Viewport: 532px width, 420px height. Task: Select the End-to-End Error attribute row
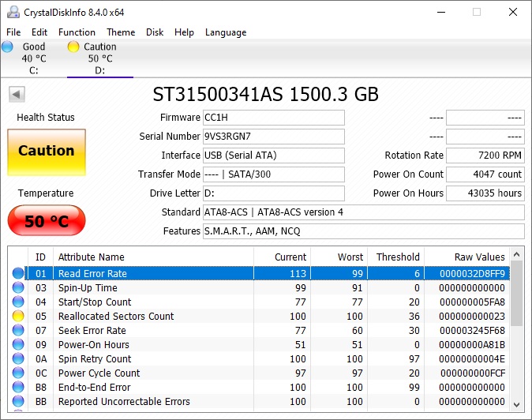tap(259, 388)
